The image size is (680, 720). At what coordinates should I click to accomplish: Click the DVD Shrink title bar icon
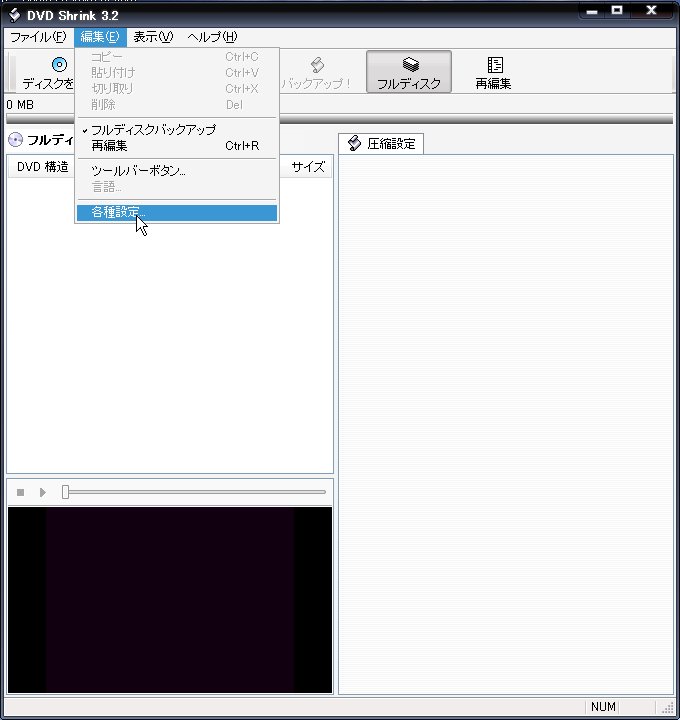[x=15, y=15]
